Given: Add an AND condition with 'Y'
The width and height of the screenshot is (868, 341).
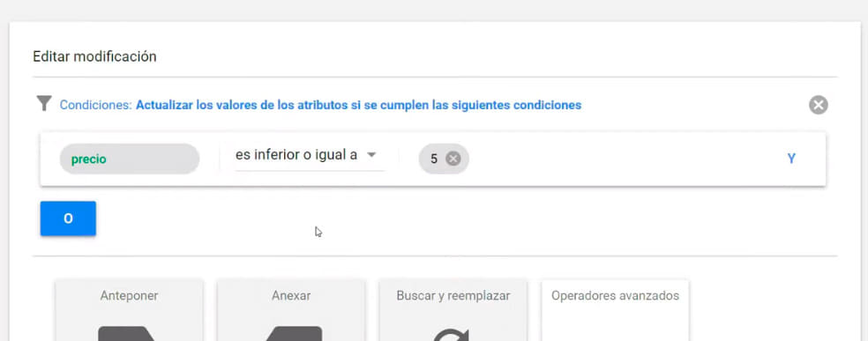Looking at the screenshot, I should (x=791, y=159).
